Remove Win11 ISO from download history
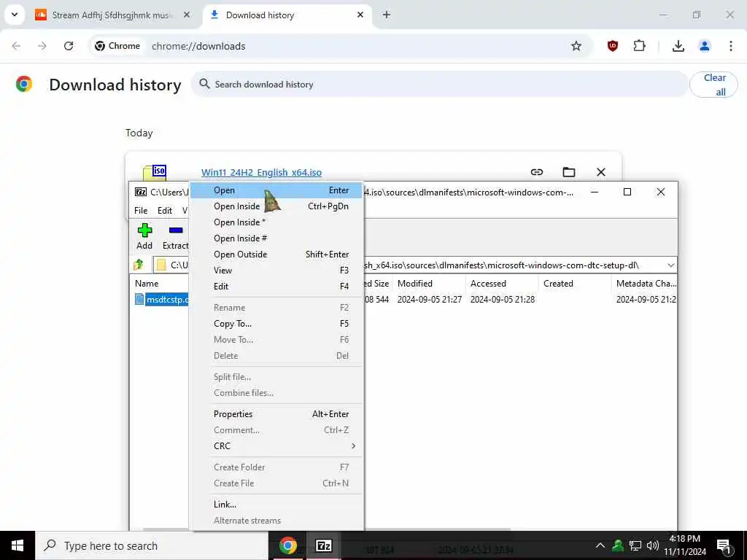 tap(601, 172)
